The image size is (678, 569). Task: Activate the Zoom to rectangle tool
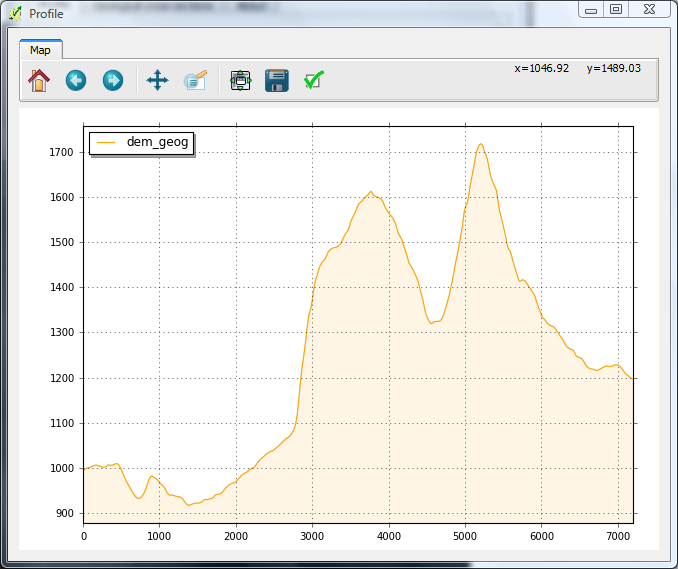point(195,80)
